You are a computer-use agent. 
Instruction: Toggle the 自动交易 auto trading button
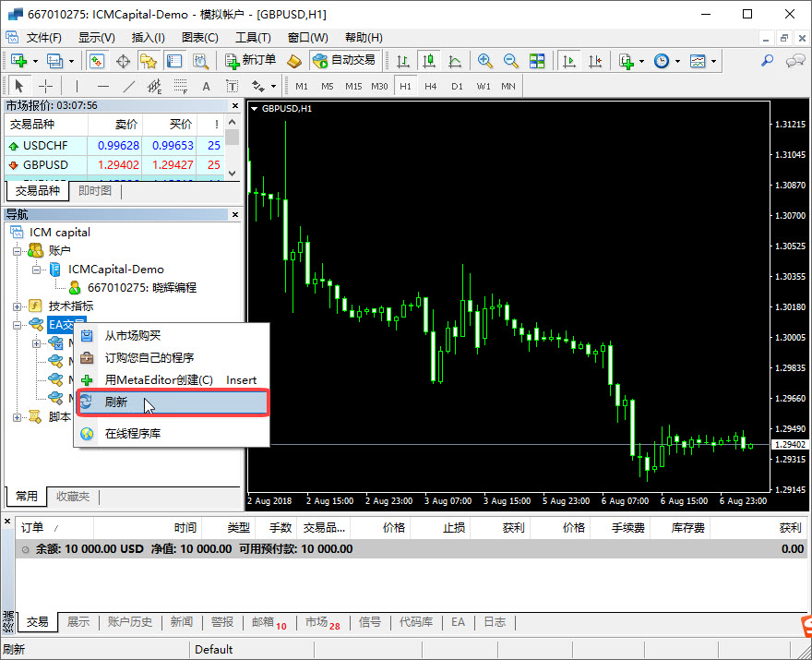[x=344, y=61]
